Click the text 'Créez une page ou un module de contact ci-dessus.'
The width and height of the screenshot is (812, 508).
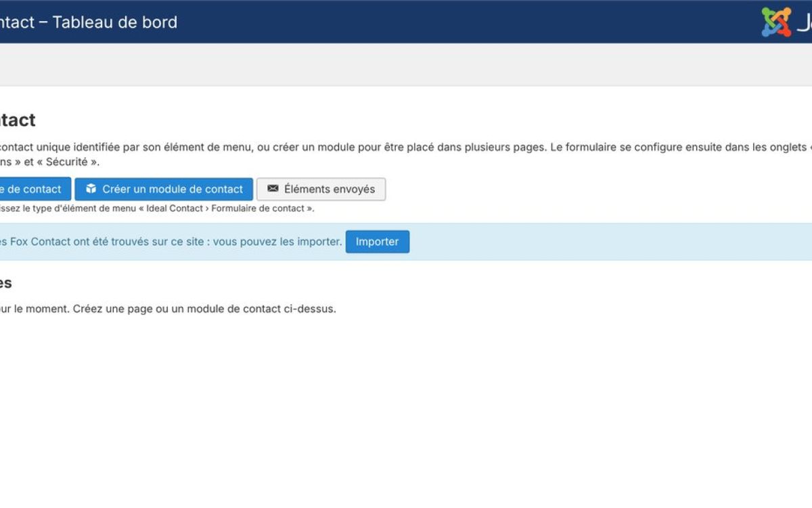pos(204,309)
